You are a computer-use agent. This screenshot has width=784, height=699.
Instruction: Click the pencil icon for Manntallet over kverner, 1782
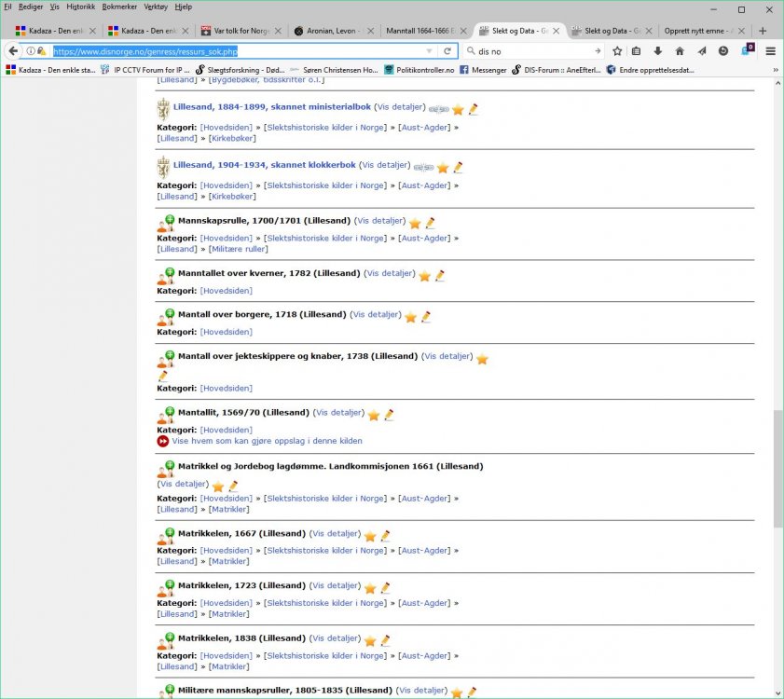tap(440, 276)
